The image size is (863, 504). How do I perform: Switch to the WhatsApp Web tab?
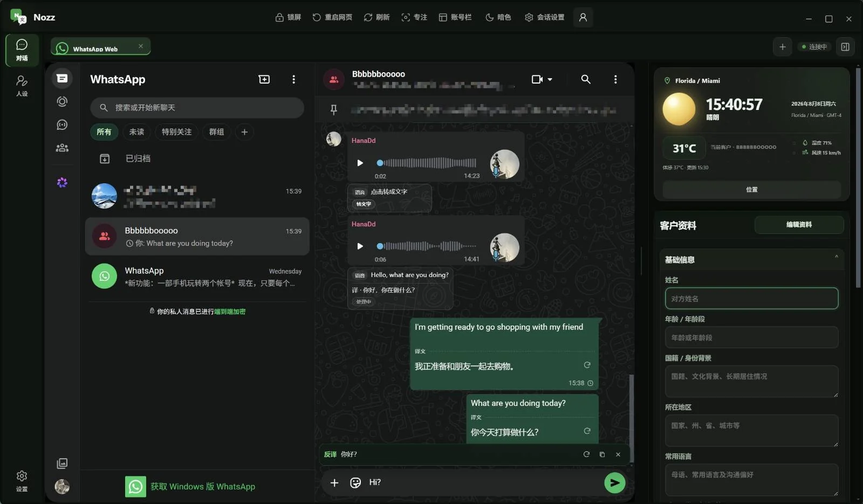coord(100,47)
